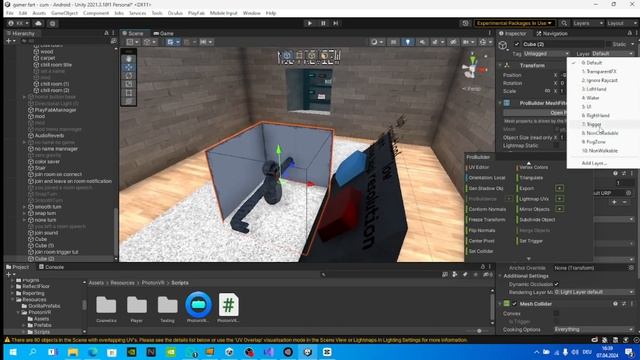Screen dimensions: 640x360
Task: Click the Pause button in the toolbar
Action: 323,23
